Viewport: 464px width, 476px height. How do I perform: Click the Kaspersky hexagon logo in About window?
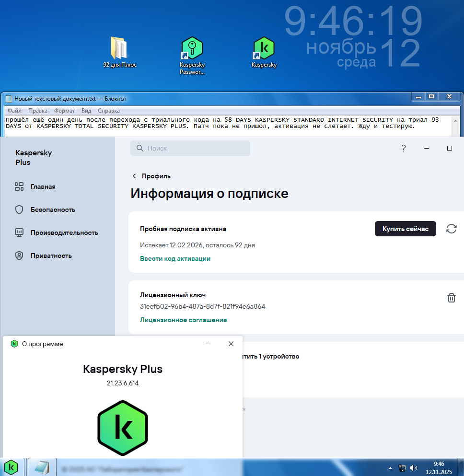point(123,428)
